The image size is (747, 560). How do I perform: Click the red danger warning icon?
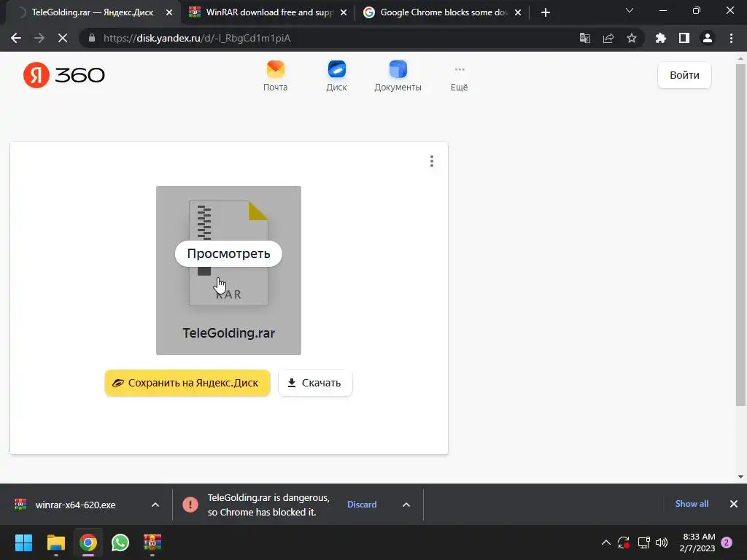click(190, 505)
